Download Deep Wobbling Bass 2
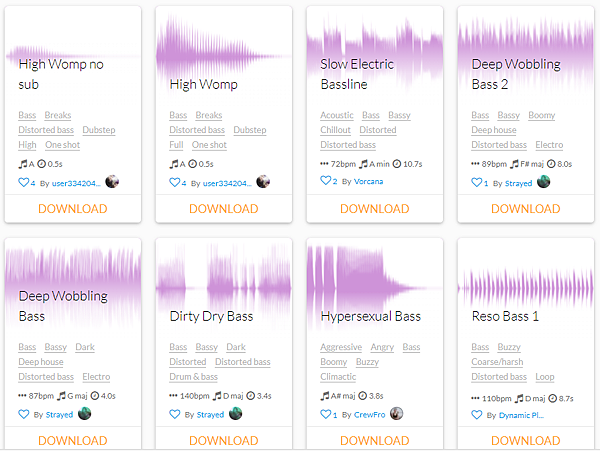This screenshot has width=600, height=451. coord(526,209)
